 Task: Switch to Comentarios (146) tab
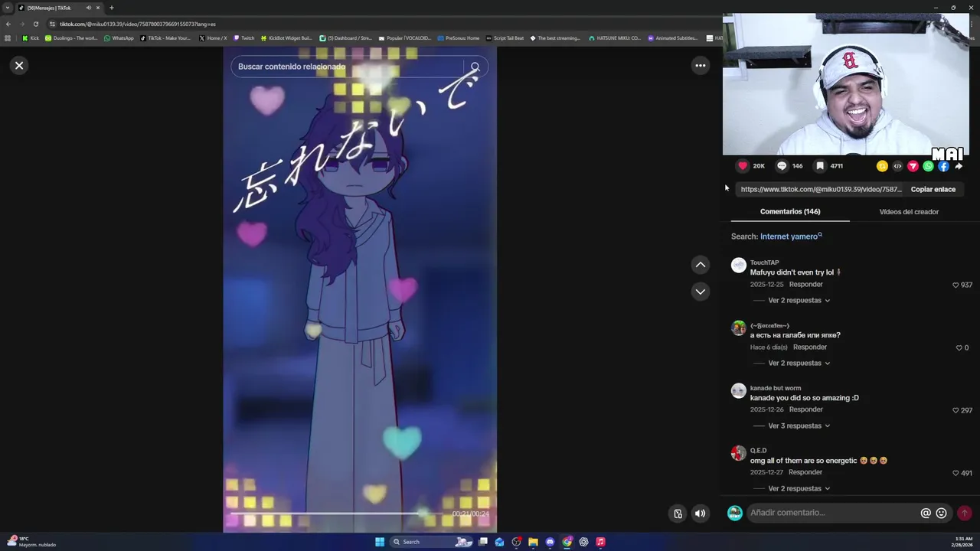(x=790, y=212)
